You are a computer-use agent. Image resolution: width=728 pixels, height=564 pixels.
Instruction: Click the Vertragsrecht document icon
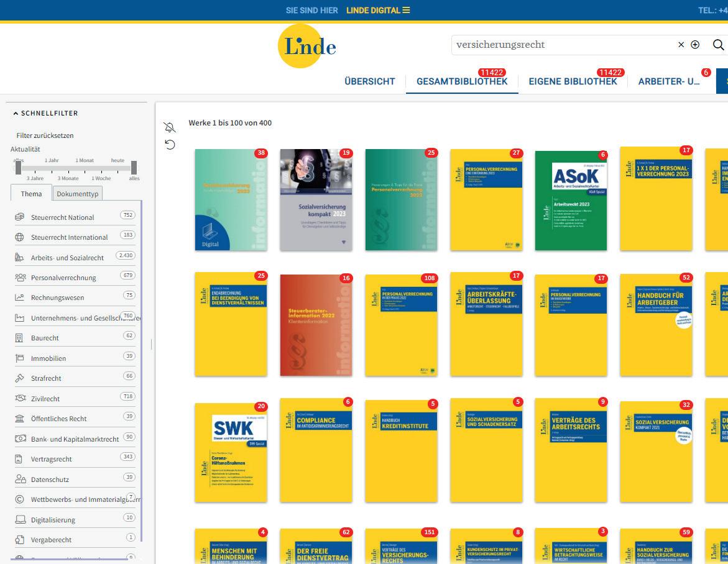pyautogui.click(x=19, y=458)
